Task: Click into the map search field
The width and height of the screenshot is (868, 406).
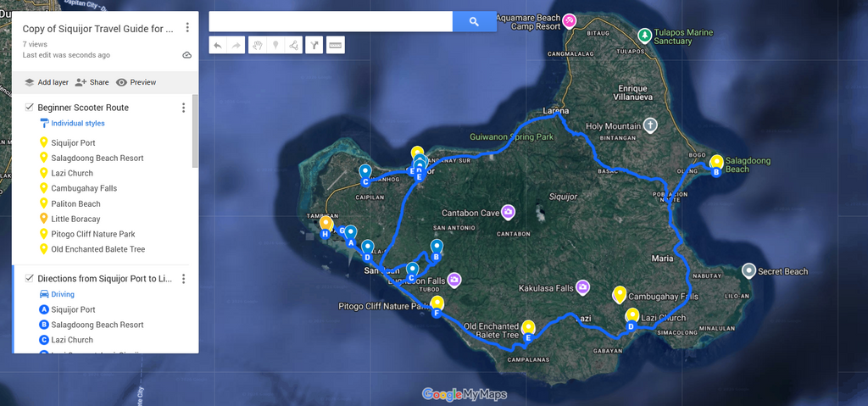Action: pyautogui.click(x=331, y=21)
